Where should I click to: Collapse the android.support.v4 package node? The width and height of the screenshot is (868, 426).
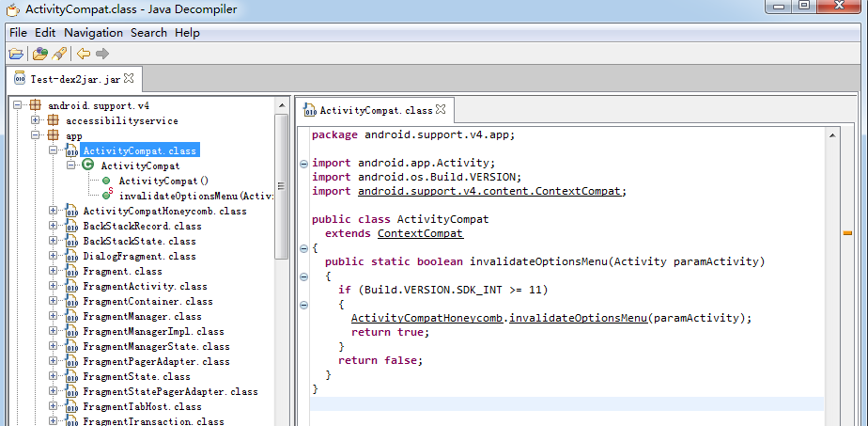(x=18, y=105)
